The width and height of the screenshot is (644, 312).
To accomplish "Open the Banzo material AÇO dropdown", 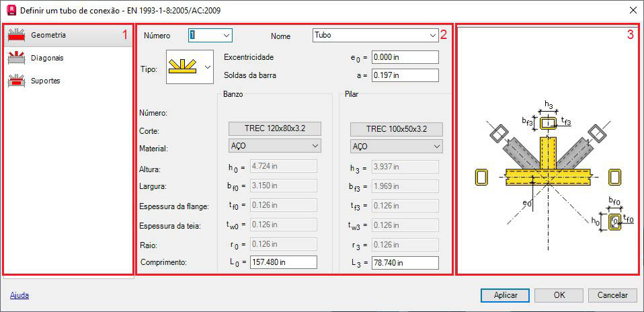I will pos(275,145).
